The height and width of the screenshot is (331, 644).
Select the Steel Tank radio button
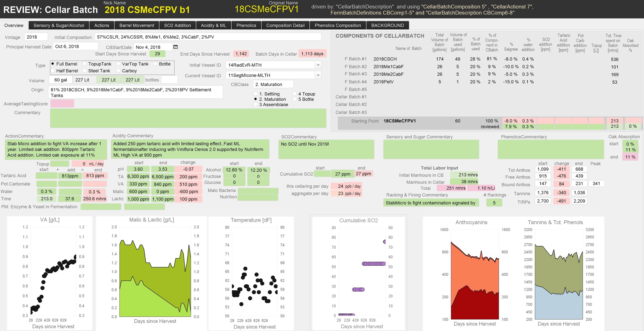(84, 71)
